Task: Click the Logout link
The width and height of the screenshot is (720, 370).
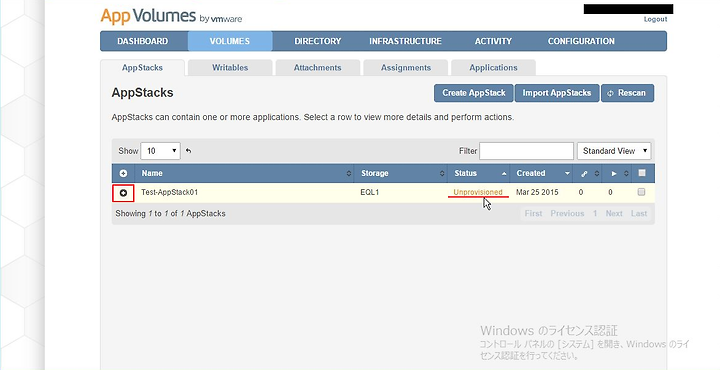Action: 655,19
